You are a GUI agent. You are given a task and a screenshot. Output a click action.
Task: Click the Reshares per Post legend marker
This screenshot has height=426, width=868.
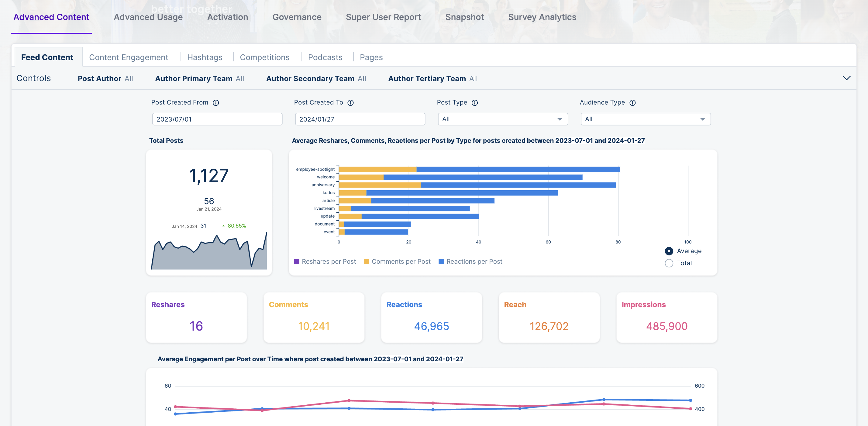pos(297,261)
